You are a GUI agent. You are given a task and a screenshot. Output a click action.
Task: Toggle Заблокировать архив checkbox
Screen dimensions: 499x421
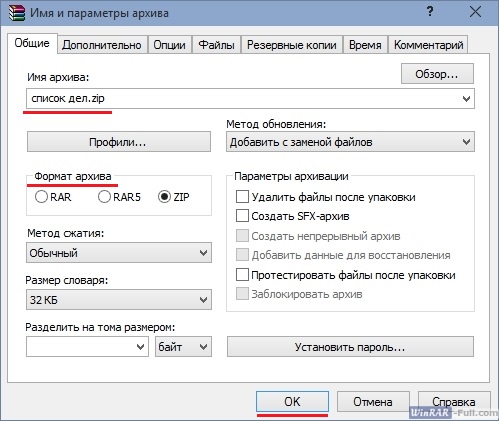(x=242, y=294)
